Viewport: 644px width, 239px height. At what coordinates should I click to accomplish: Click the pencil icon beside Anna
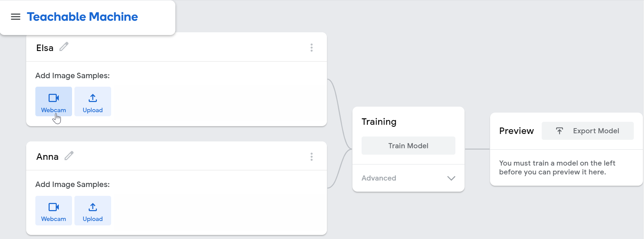click(69, 156)
